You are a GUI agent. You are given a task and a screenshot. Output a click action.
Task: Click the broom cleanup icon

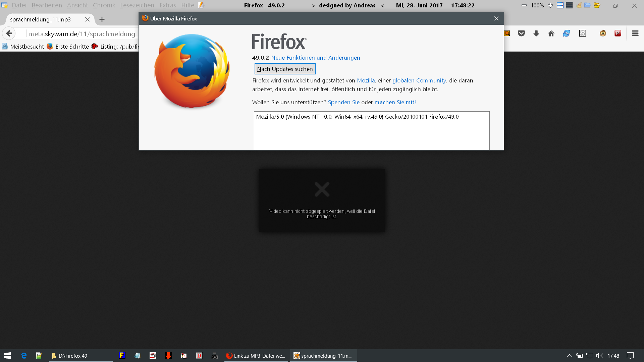(579, 5)
